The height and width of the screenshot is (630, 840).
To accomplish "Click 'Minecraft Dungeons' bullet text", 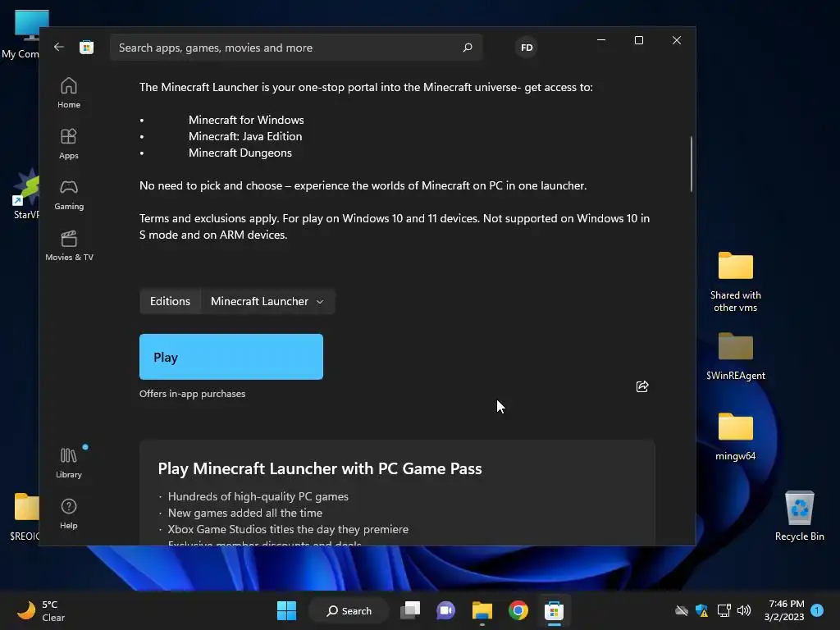I will (x=240, y=153).
